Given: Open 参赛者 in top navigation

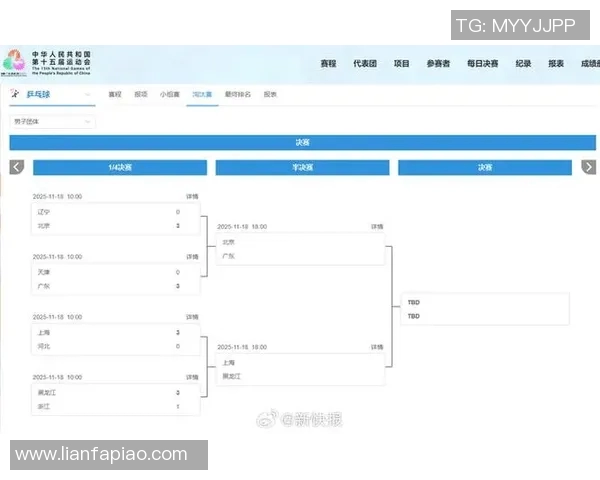Looking at the screenshot, I should pyautogui.click(x=438, y=64).
